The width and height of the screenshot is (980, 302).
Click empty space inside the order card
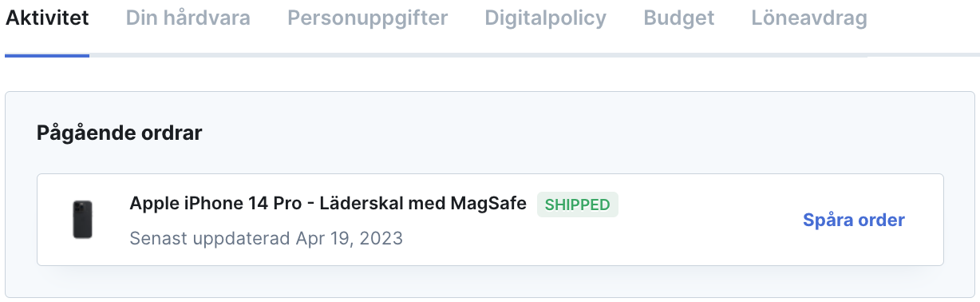pos(702,238)
